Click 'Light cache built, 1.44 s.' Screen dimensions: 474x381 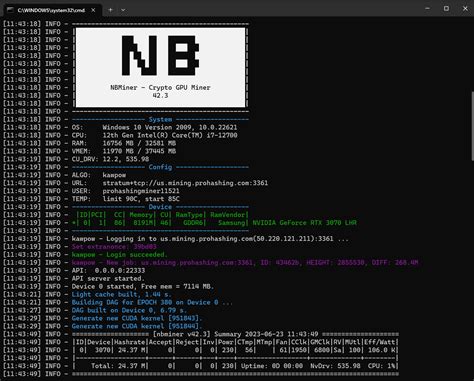pyautogui.click(x=122, y=294)
